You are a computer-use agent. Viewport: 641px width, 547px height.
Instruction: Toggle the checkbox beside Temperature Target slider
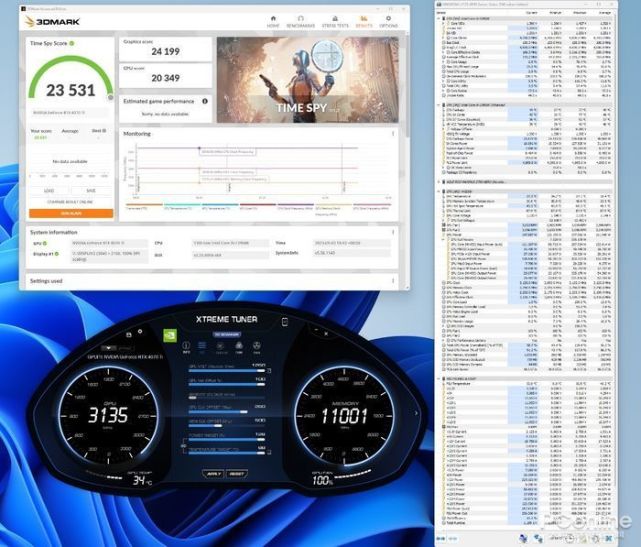269,453
